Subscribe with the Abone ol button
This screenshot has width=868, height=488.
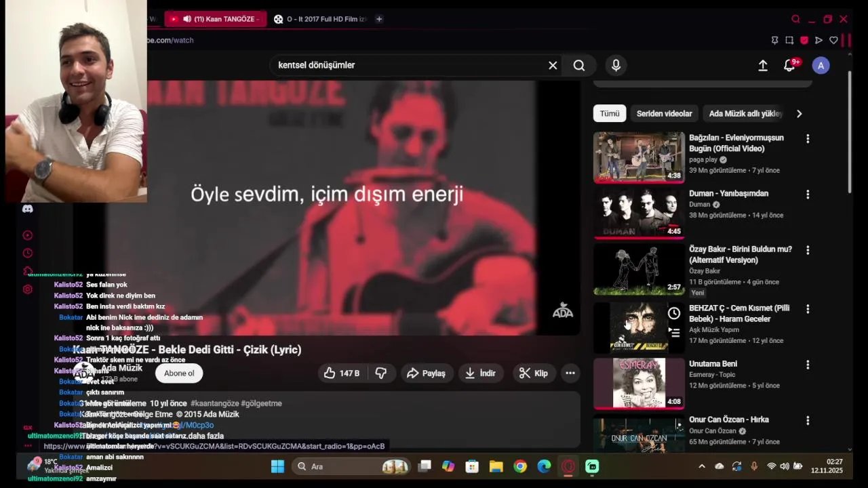tap(179, 373)
